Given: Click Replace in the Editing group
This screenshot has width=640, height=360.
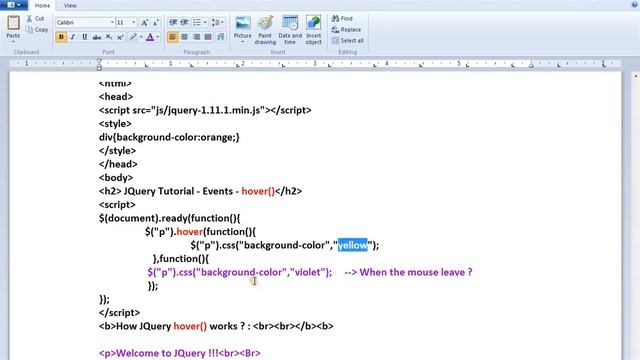Looking at the screenshot, I should tap(346, 29).
